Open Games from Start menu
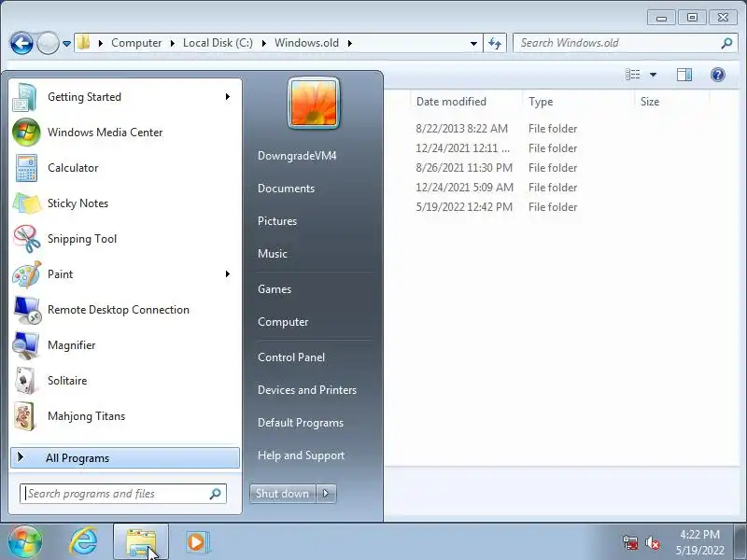The image size is (747, 560). coord(274,289)
